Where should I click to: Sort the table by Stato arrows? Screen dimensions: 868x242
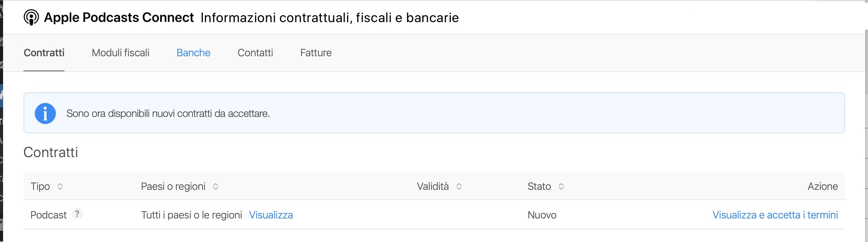coord(561,186)
